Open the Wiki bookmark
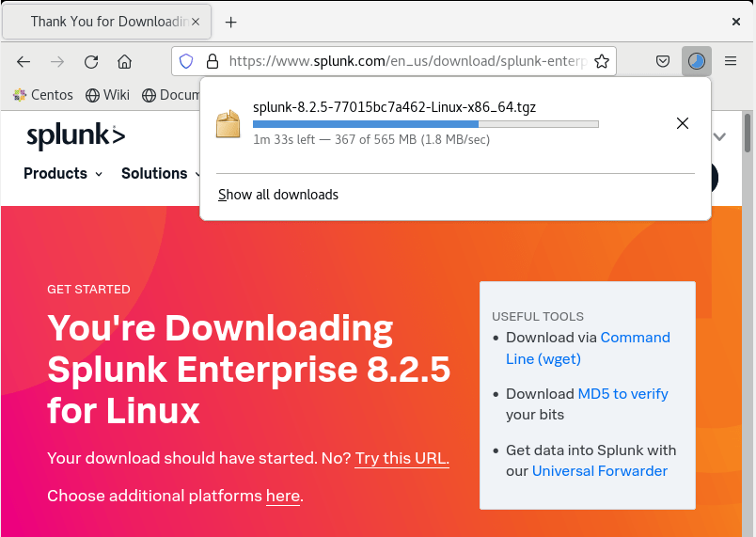The width and height of the screenshot is (756, 537). tap(107, 95)
